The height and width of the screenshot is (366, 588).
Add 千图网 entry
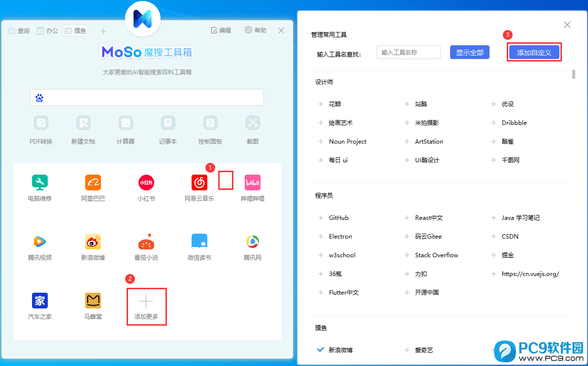pyautogui.click(x=493, y=160)
